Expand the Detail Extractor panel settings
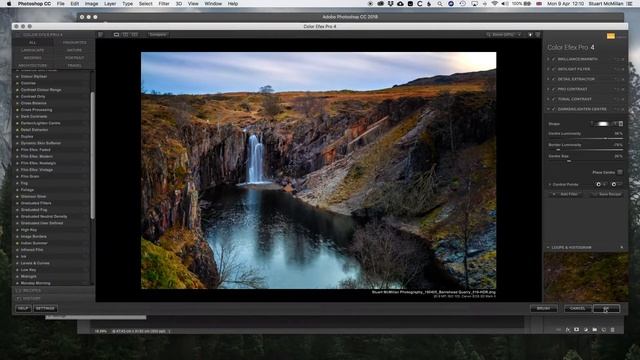Viewport: 640px width, 360px height. (548, 79)
